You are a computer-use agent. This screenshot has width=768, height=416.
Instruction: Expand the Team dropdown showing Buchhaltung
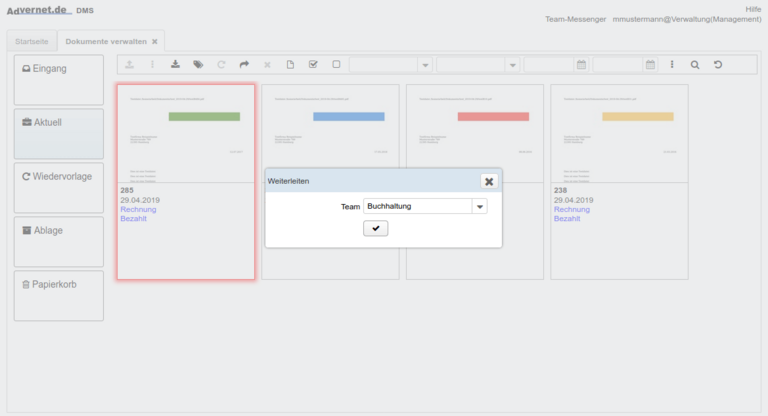coord(480,206)
